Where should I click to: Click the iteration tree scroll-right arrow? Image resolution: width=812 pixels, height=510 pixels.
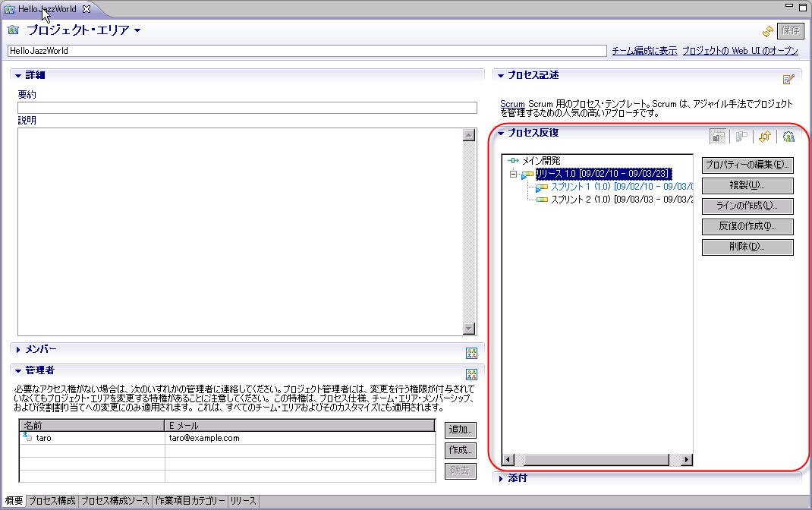(x=687, y=459)
